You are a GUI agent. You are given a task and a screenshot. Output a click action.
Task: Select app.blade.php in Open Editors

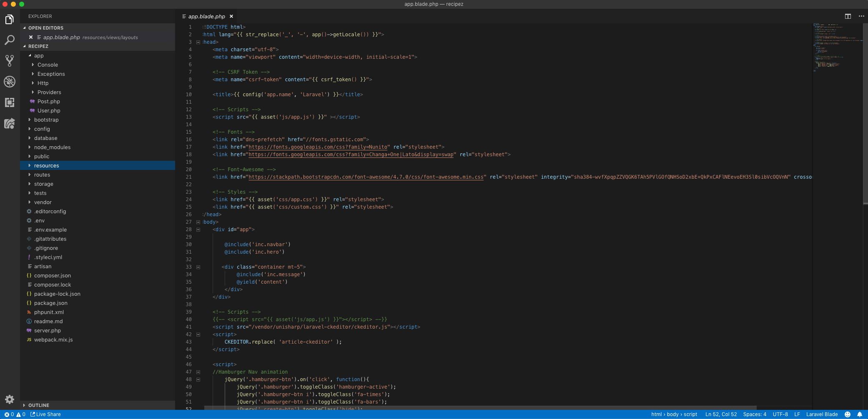pos(98,37)
